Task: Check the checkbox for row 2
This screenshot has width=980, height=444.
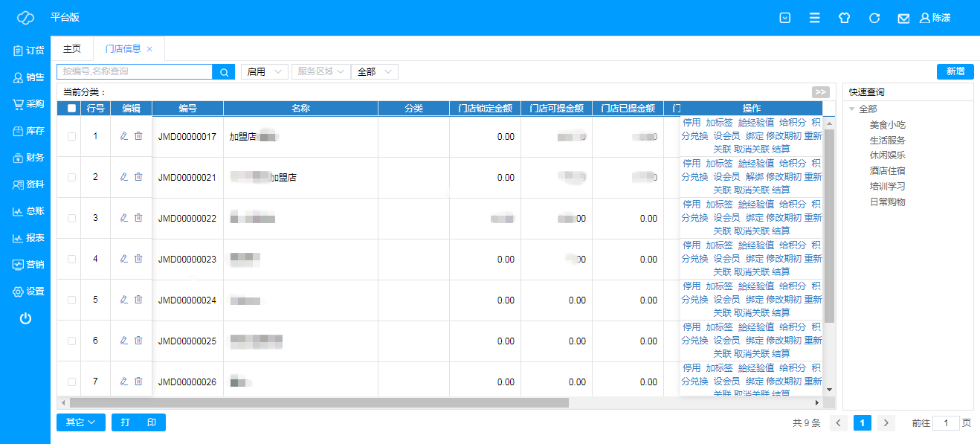Action: click(71, 178)
